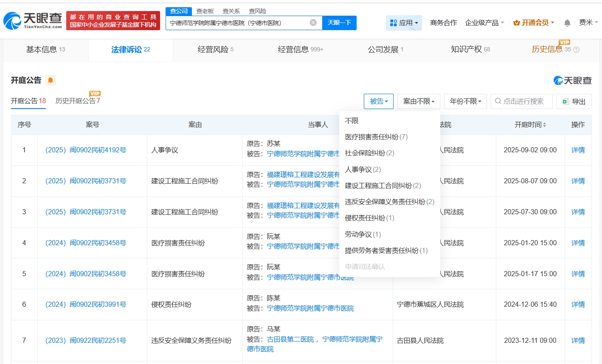Image resolution: width=602 pixels, height=364 pixels.
Task: Click the company name search input field
Action: point(238,23)
